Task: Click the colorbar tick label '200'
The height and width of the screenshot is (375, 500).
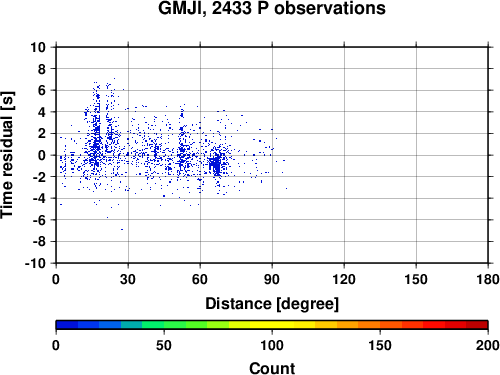Action: pyautogui.click(x=488, y=345)
